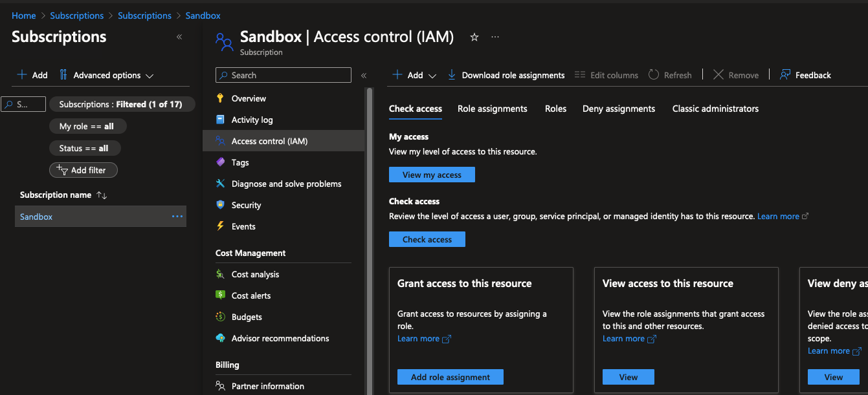The image size is (868, 395).
Task: Click the View my access button
Action: point(432,175)
